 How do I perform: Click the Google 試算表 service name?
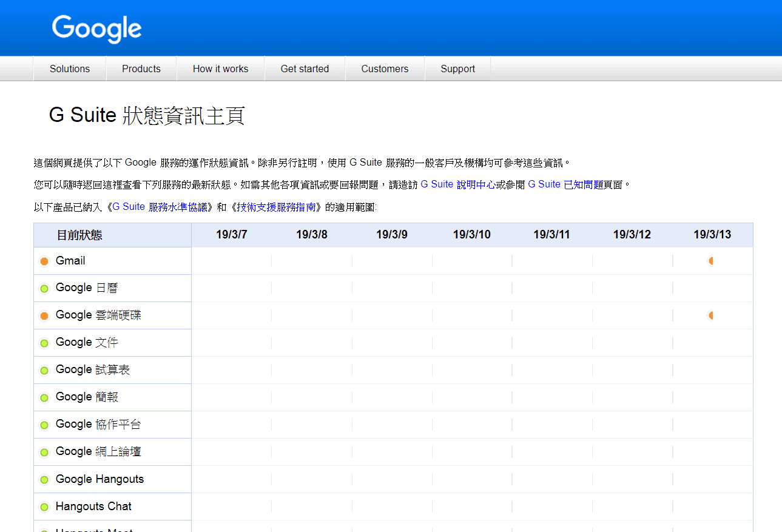coord(93,370)
